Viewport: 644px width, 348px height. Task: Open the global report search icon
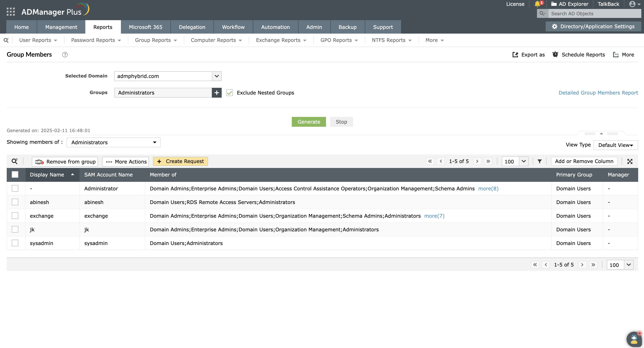click(6, 40)
